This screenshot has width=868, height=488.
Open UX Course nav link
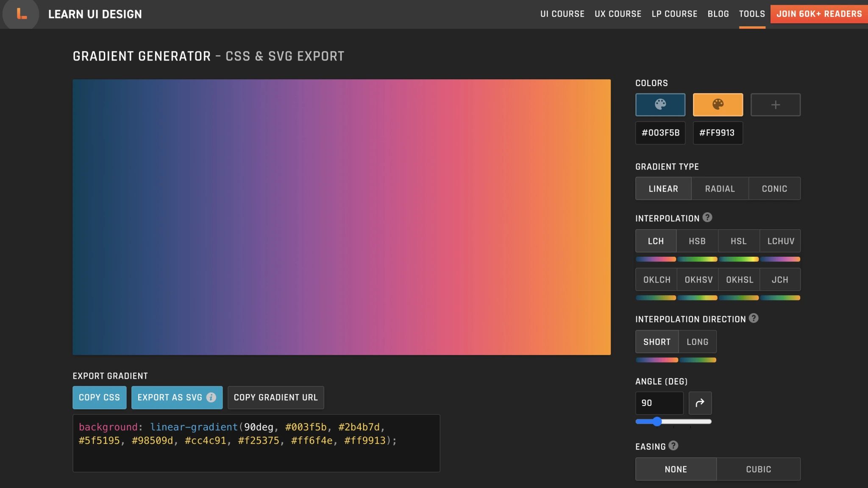[x=618, y=14]
